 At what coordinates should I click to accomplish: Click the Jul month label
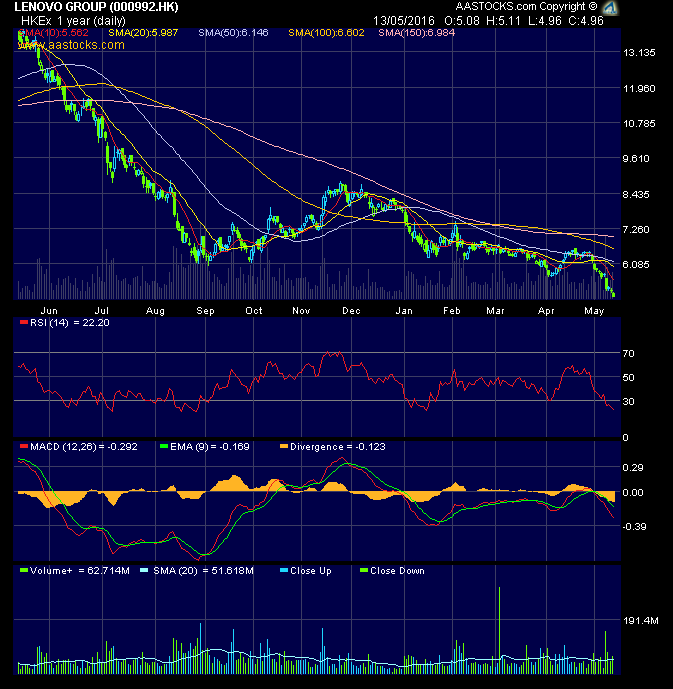[102, 311]
